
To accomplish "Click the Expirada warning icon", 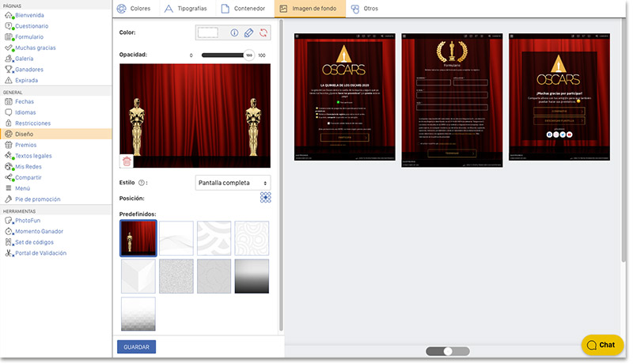I will pyautogui.click(x=9, y=80).
